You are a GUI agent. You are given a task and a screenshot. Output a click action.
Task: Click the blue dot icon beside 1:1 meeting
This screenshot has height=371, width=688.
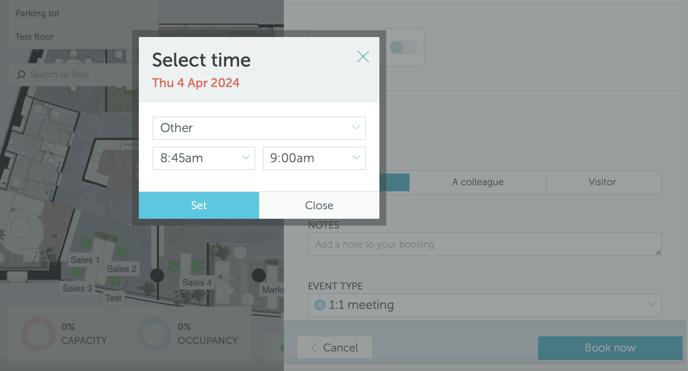[320, 305]
